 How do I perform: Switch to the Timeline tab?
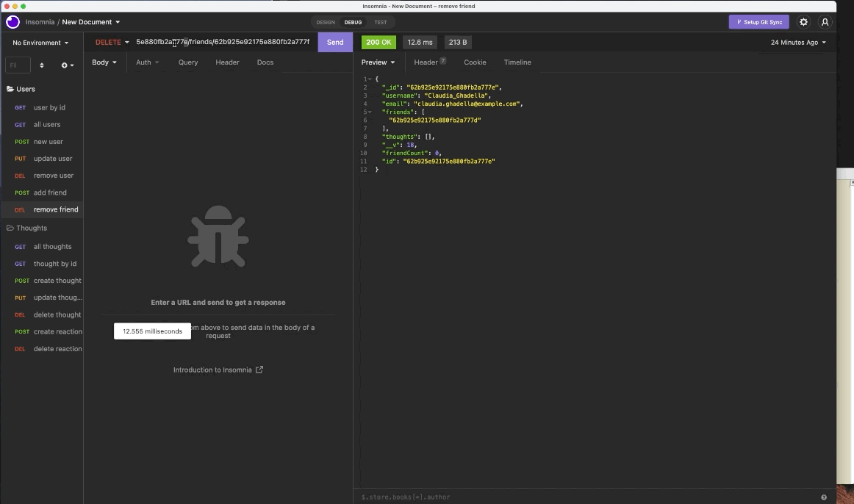pyautogui.click(x=517, y=62)
